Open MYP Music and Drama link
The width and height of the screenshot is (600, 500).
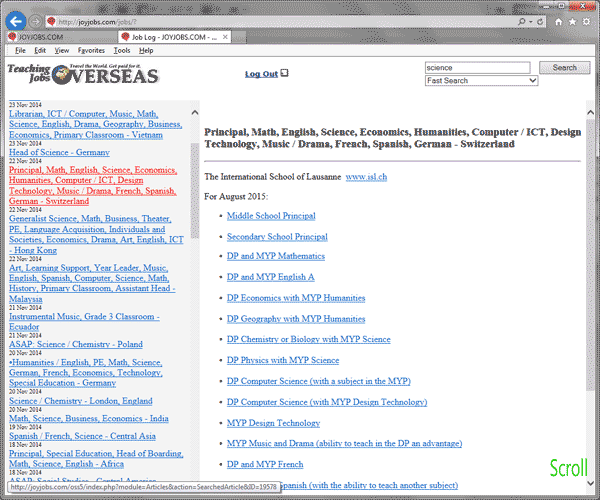pyautogui.click(x=344, y=443)
